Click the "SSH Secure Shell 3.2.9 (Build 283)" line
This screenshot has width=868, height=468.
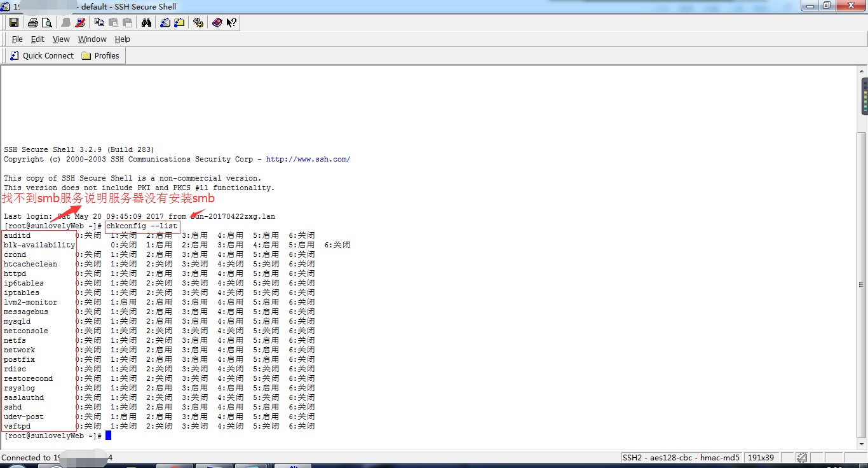pos(79,149)
